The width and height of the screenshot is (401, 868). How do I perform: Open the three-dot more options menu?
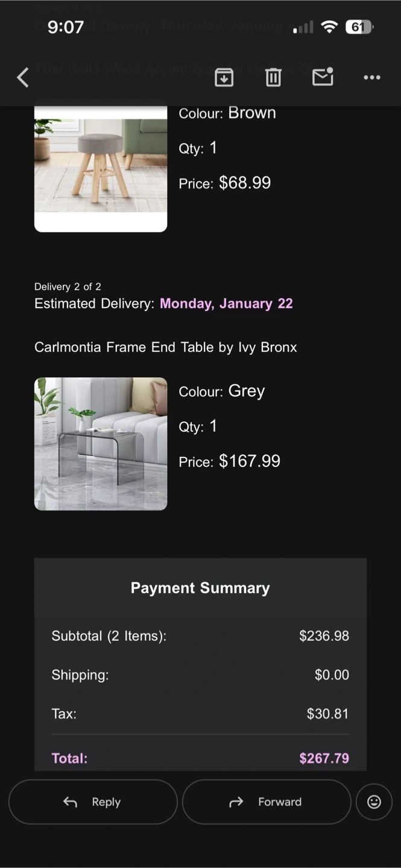pyautogui.click(x=371, y=77)
